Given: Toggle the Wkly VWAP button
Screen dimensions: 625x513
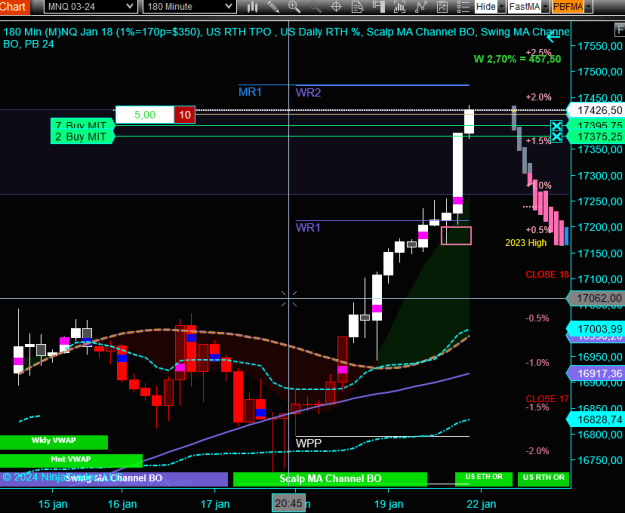Looking at the screenshot, I should (x=54, y=442).
